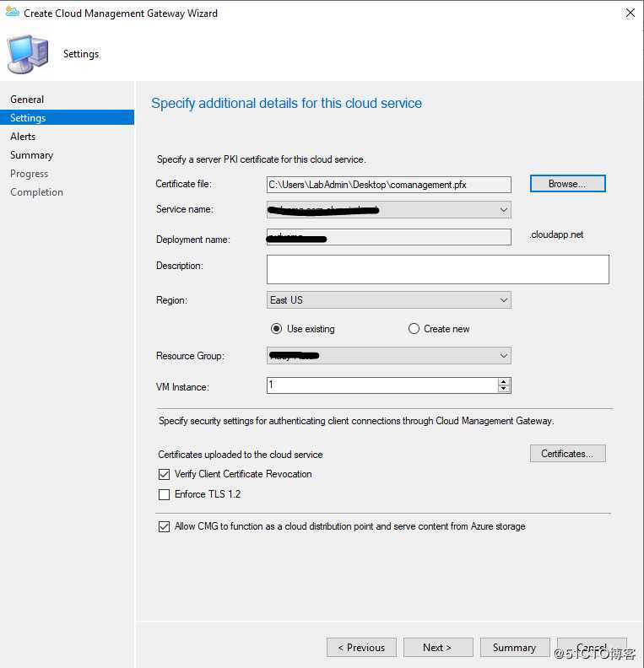Open the Service name dropdown
Image resolution: width=644 pixels, height=668 pixels.
tap(388, 210)
